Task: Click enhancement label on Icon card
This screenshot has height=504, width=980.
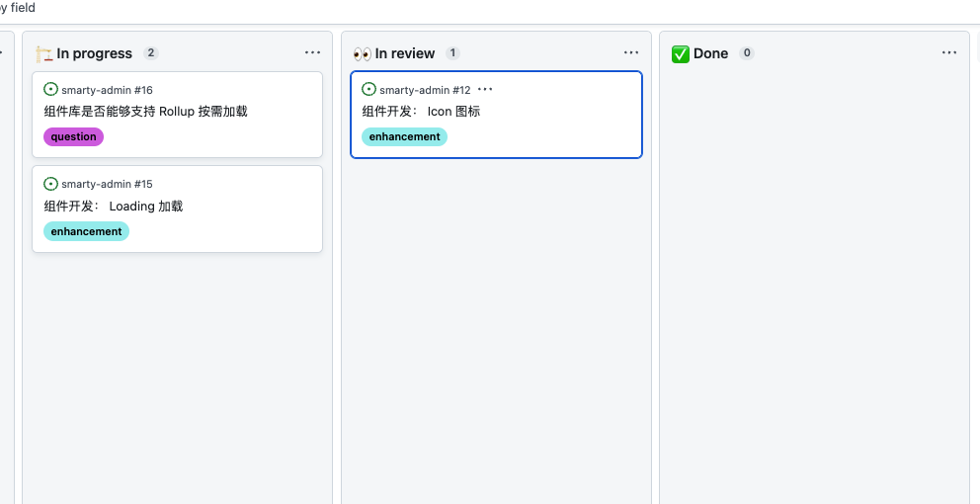Action: (404, 136)
